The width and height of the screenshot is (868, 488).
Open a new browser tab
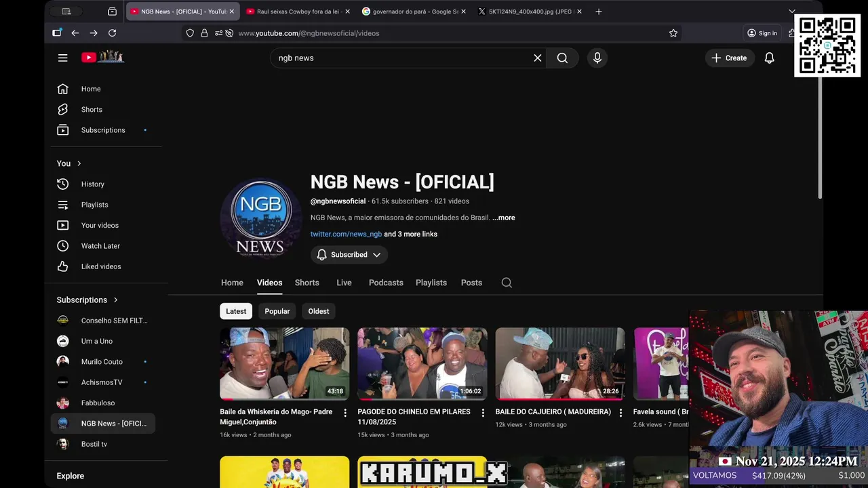click(x=598, y=12)
